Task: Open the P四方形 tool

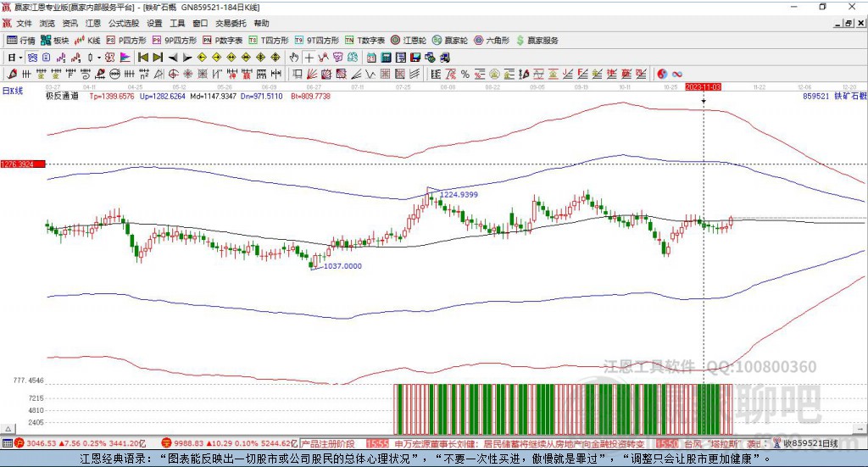Action: 127,40
